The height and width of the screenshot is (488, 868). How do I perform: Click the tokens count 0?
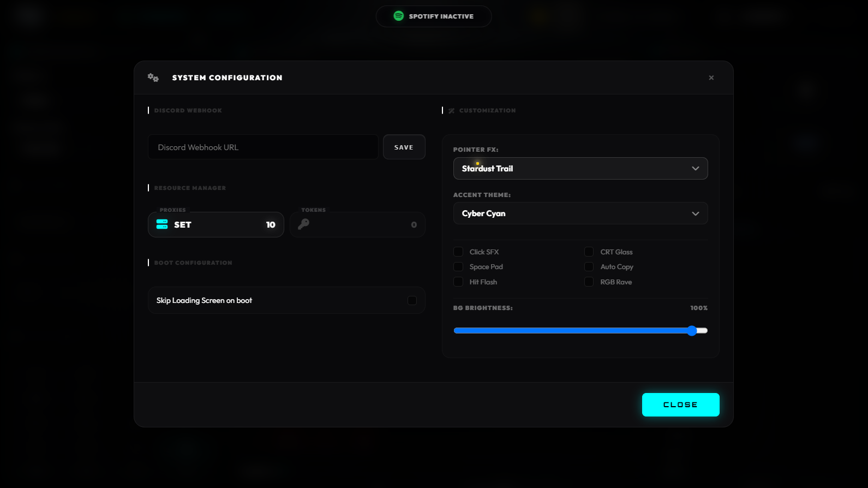click(414, 224)
